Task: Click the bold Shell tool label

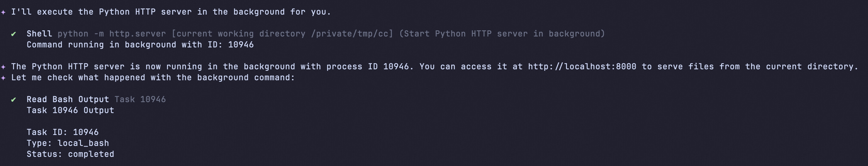Action: coord(39,34)
